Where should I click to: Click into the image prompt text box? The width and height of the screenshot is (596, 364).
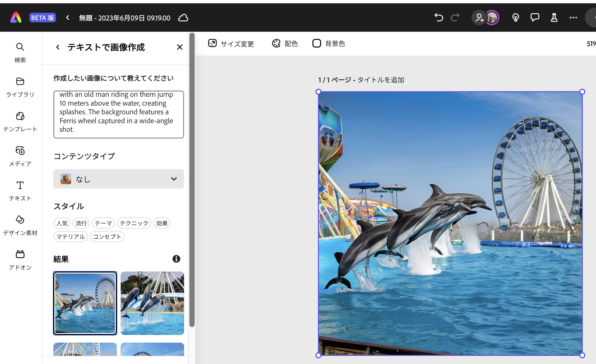click(x=118, y=114)
